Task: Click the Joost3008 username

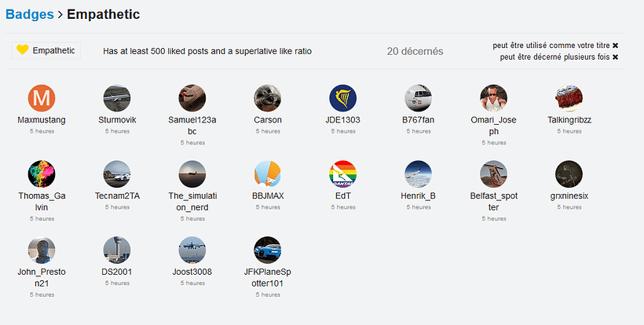Action: click(x=192, y=272)
